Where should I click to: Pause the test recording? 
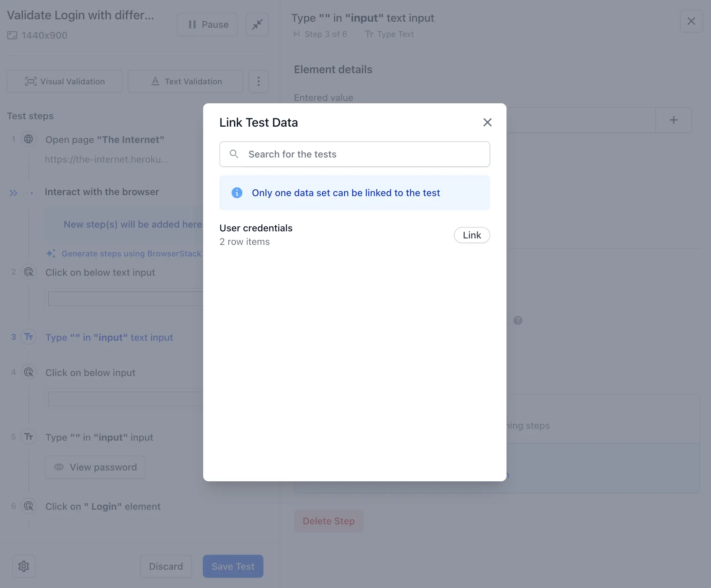tap(207, 24)
